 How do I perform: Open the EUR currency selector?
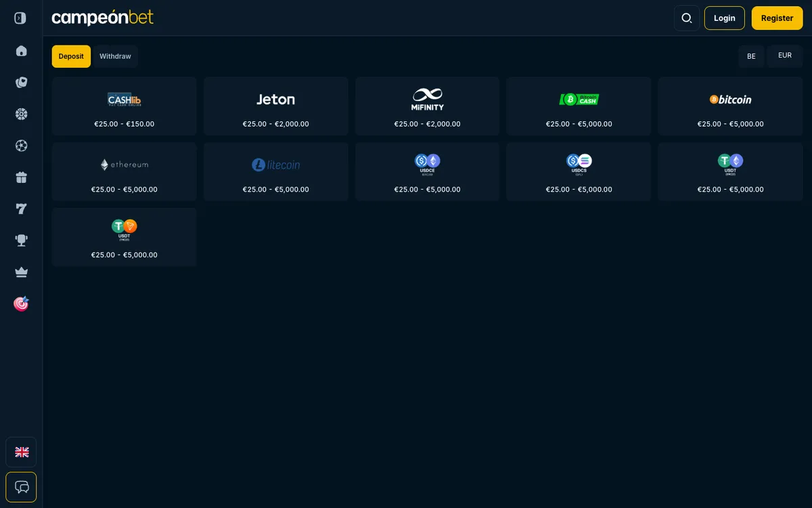785,56
